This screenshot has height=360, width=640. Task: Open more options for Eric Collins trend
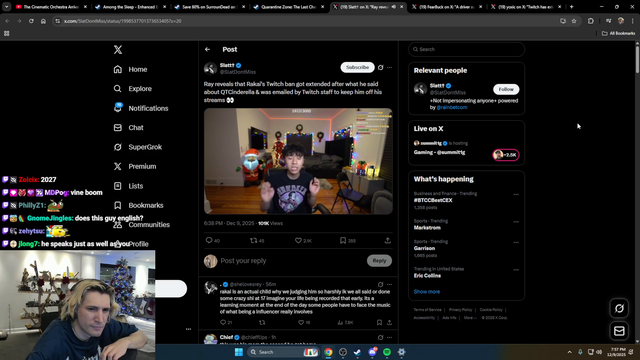coord(516,269)
